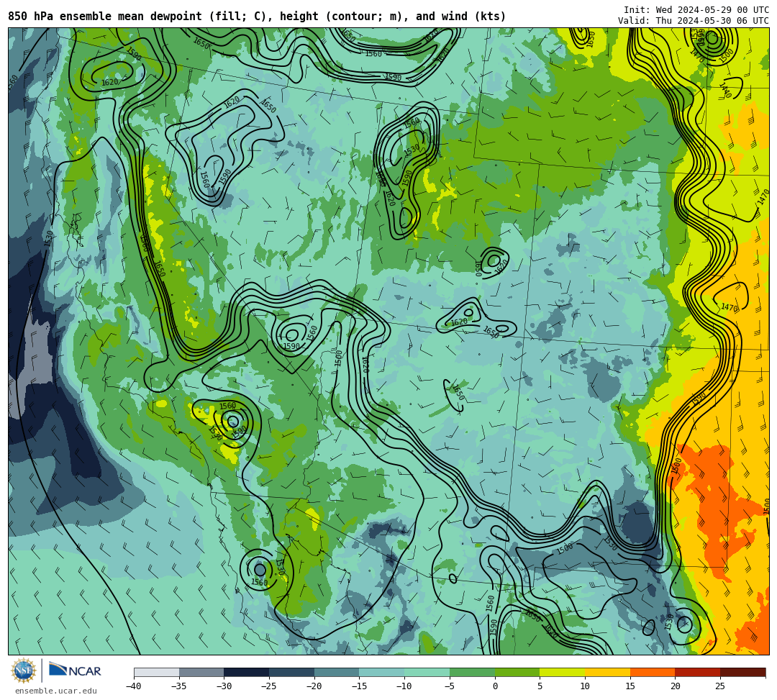Click the "0" colorbar tick label
Screen dimensions: 777x700
coord(495,686)
